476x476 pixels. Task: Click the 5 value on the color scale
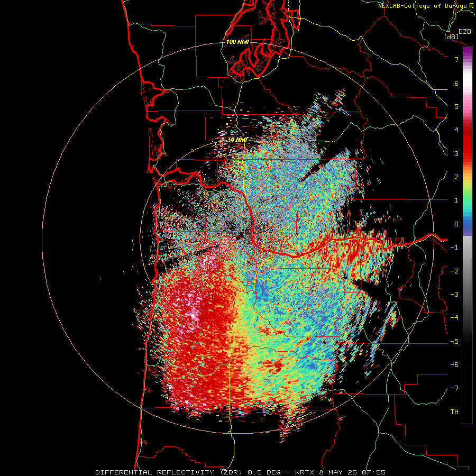[x=456, y=106]
